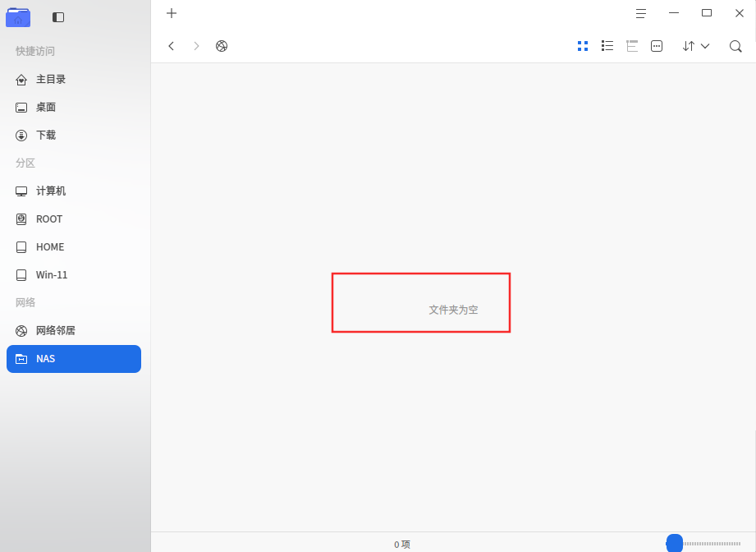Open the ROOT partition

point(74,219)
